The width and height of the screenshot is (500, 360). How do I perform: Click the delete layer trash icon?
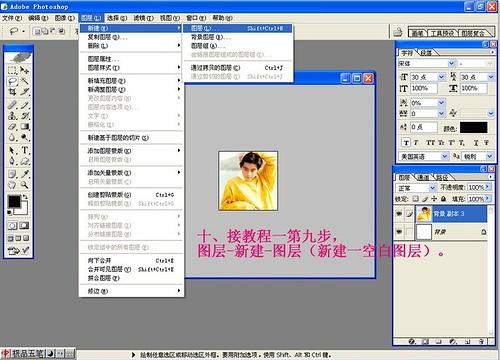481,341
